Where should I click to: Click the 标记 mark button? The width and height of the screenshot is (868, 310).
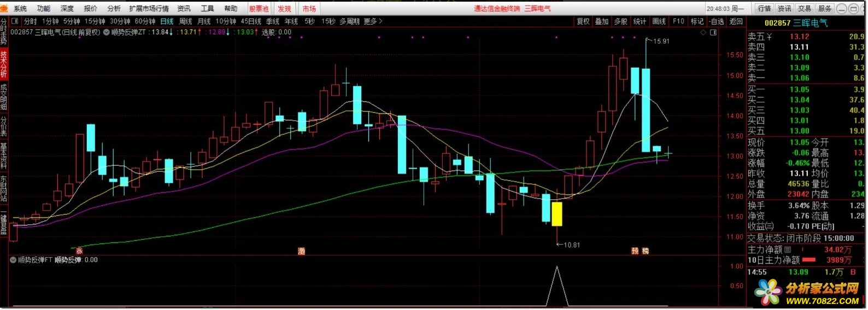pos(697,21)
